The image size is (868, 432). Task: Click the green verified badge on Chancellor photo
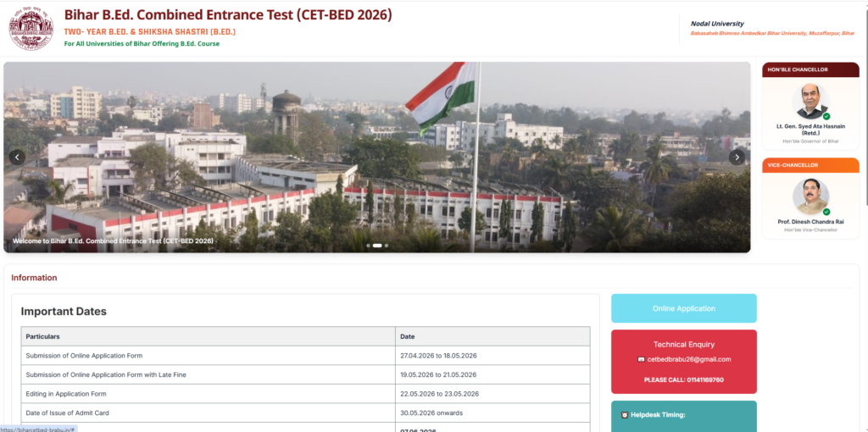[x=826, y=117]
